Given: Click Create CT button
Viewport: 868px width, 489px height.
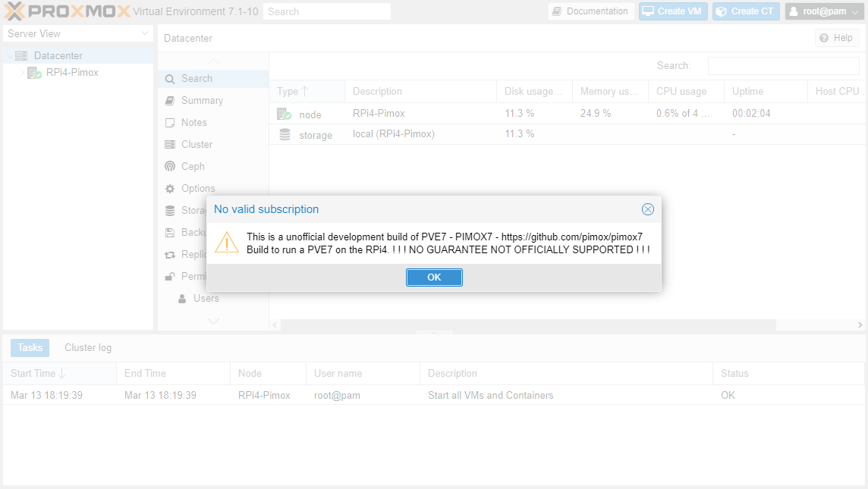Looking at the screenshot, I should (x=746, y=11).
